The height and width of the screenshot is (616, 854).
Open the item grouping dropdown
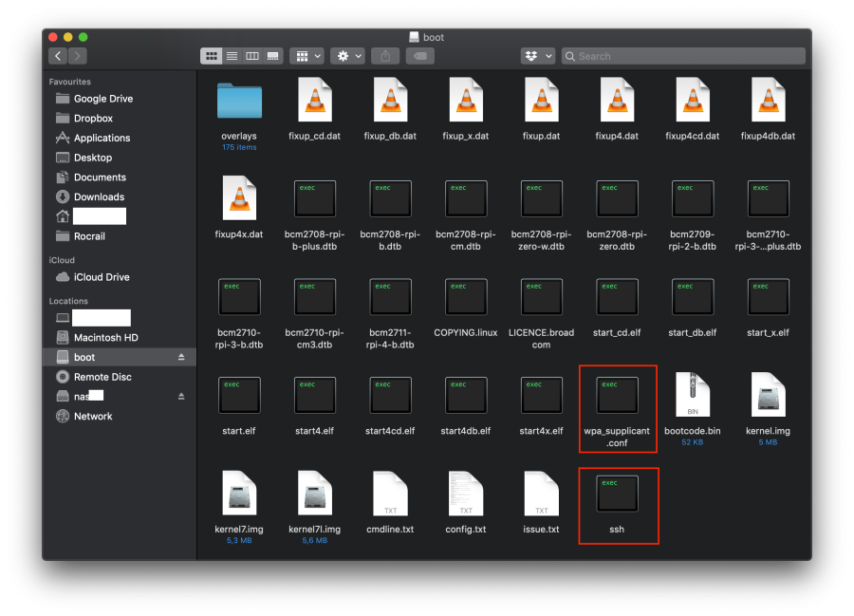click(x=306, y=56)
